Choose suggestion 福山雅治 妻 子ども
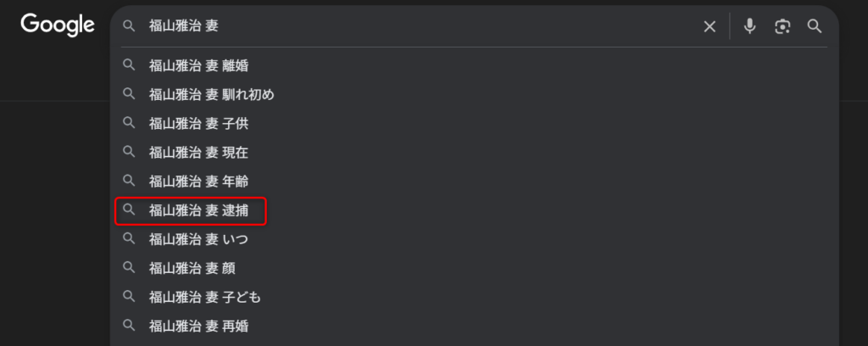 (x=475, y=298)
